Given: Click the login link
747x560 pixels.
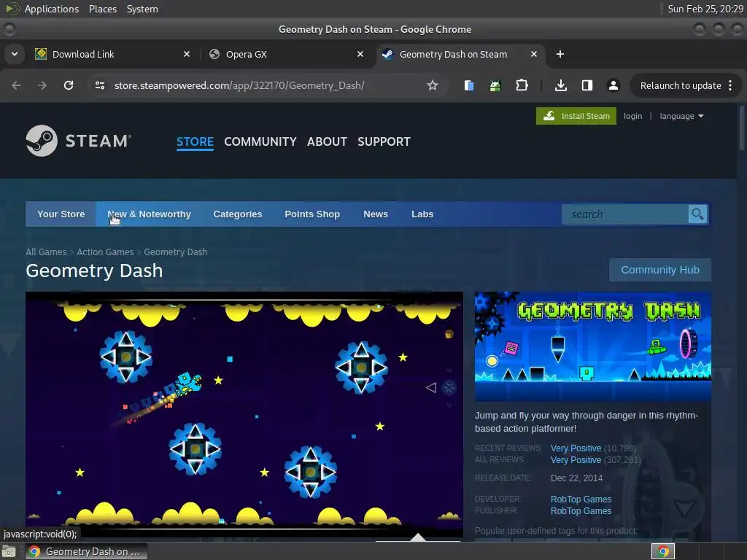Looking at the screenshot, I should click(x=632, y=116).
